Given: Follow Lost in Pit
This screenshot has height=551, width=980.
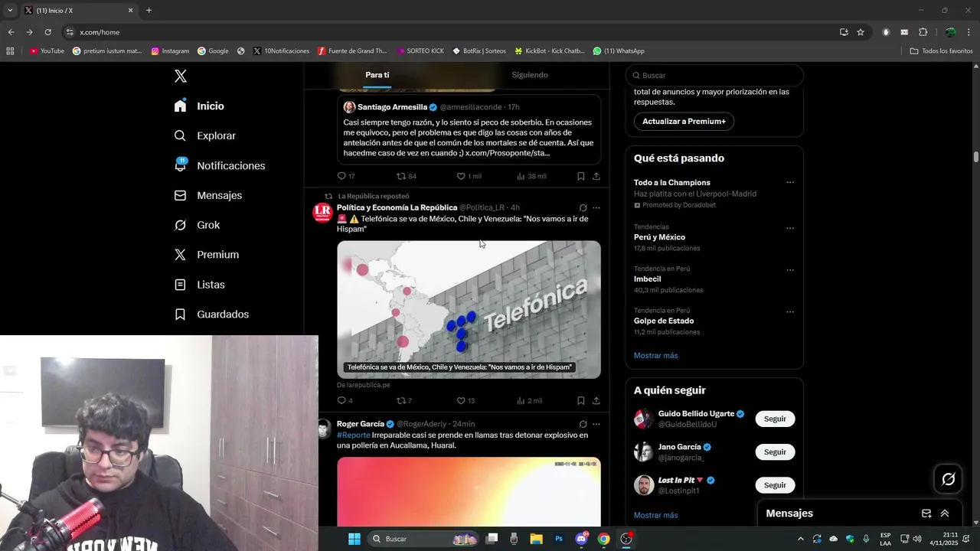Looking at the screenshot, I should click(x=775, y=485).
